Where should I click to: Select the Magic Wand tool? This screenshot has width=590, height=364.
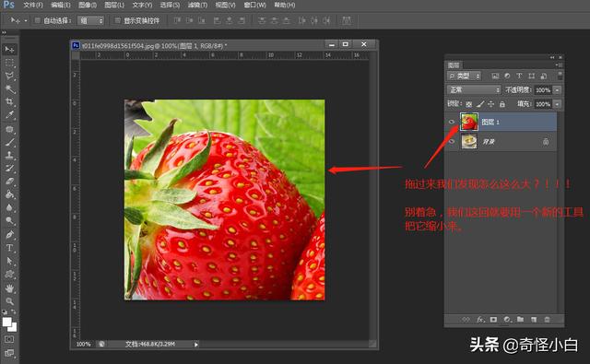click(9, 88)
